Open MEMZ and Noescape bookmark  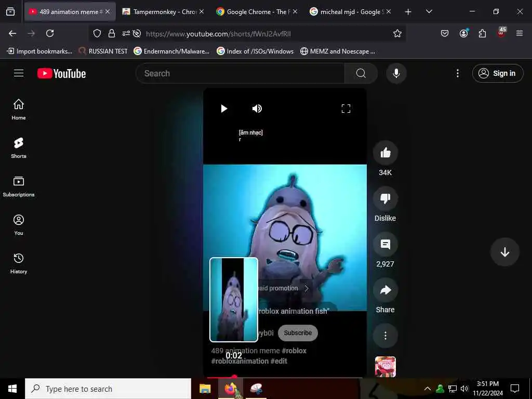[x=338, y=51]
